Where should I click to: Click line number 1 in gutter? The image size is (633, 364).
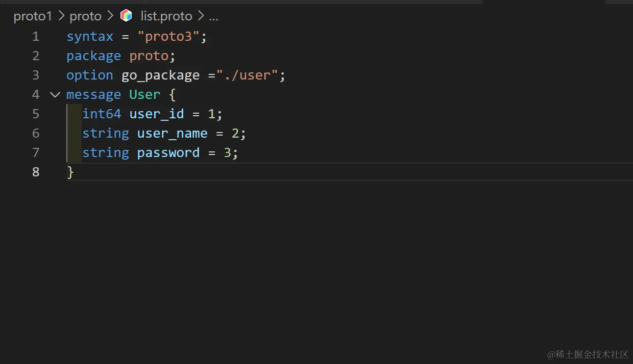coord(36,36)
